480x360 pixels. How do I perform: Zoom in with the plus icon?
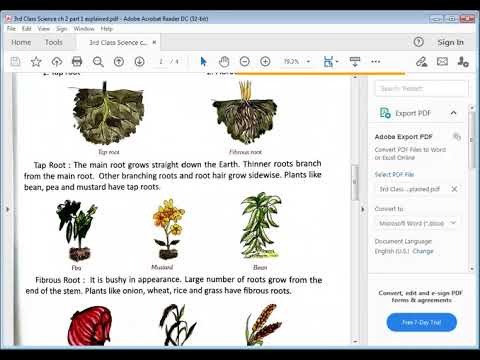tap(265, 62)
